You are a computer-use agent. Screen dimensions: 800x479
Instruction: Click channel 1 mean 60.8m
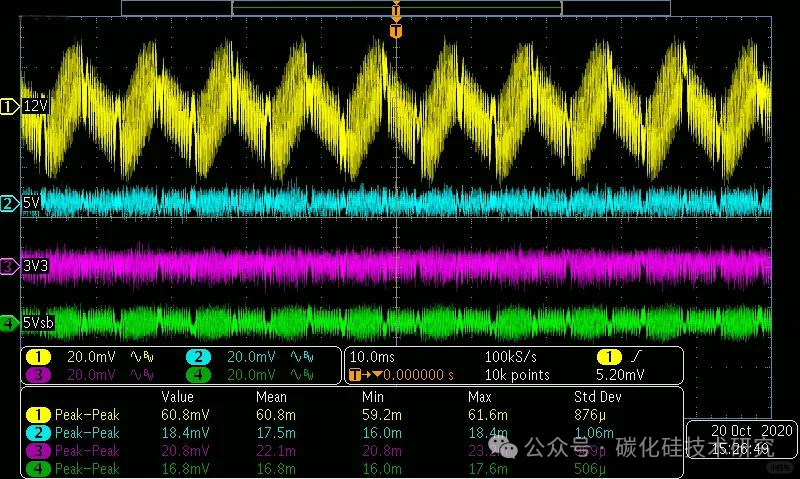coord(276,415)
